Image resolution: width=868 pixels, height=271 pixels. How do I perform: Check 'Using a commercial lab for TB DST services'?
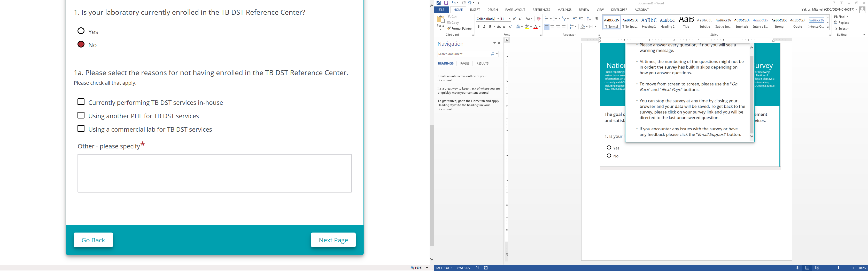pyautogui.click(x=81, y=129)
